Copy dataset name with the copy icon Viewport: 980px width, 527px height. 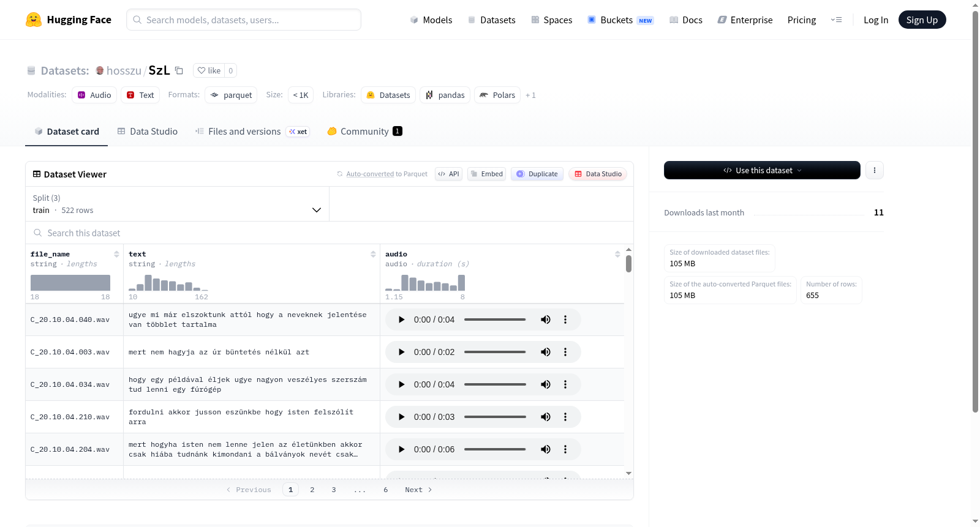pyautogui.click(x=179, y=70)
